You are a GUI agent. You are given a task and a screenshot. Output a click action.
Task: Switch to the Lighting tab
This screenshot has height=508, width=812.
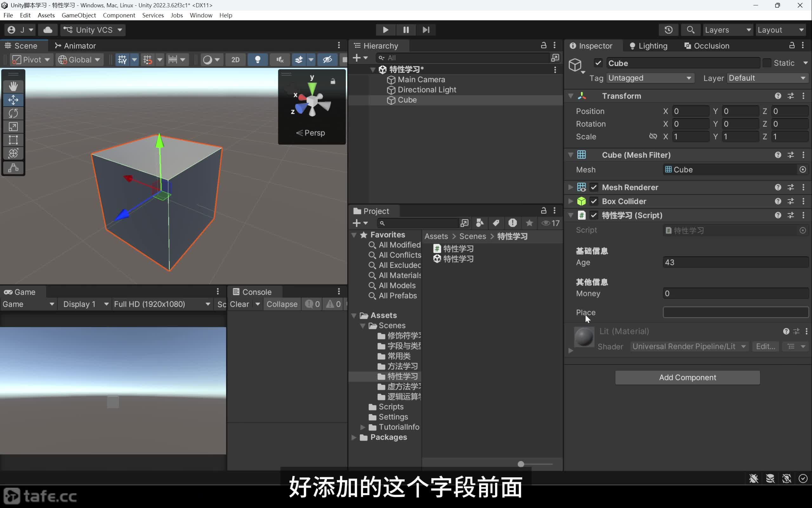coord(649,46)
